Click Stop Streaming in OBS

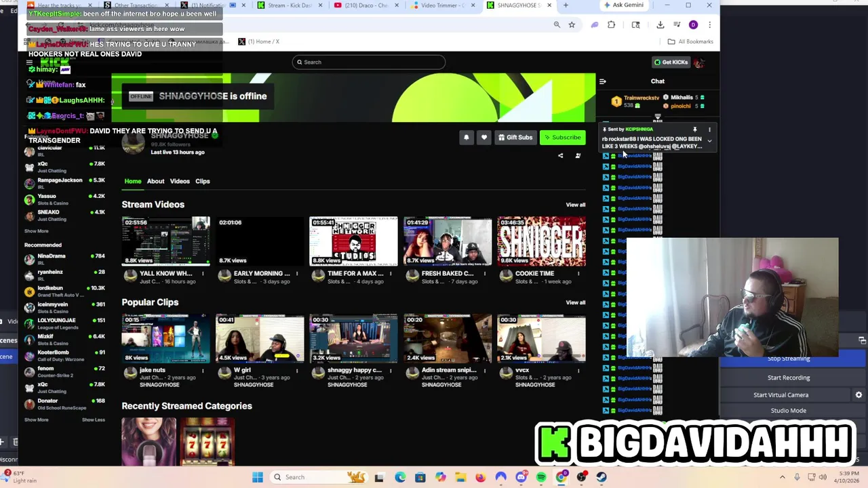pos(789,359)
